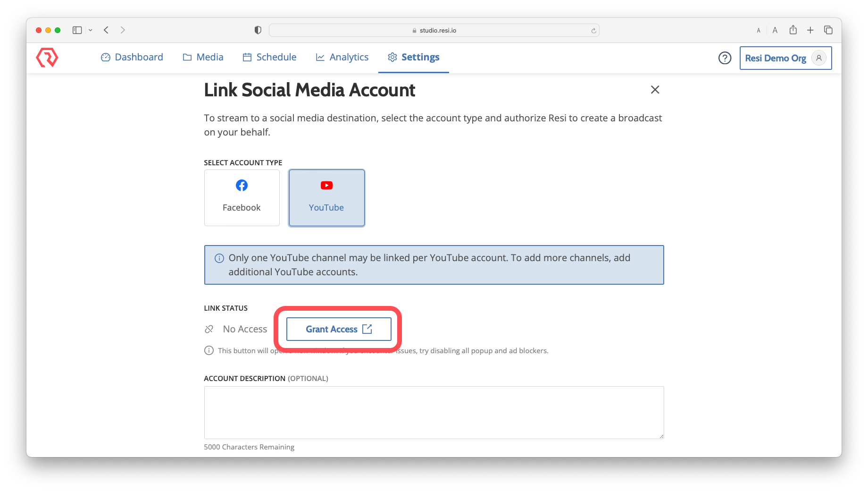
Task: Click the Resi logo icon
Action: click(47, 58)
